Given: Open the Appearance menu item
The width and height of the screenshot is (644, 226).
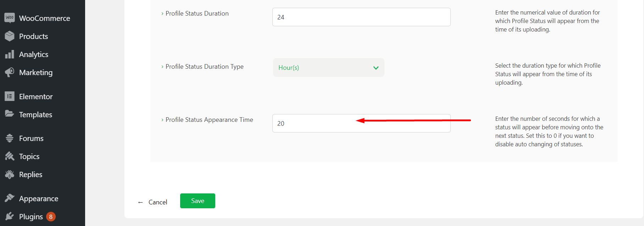Looking at the screenshot, I should (x=39, y=199).
